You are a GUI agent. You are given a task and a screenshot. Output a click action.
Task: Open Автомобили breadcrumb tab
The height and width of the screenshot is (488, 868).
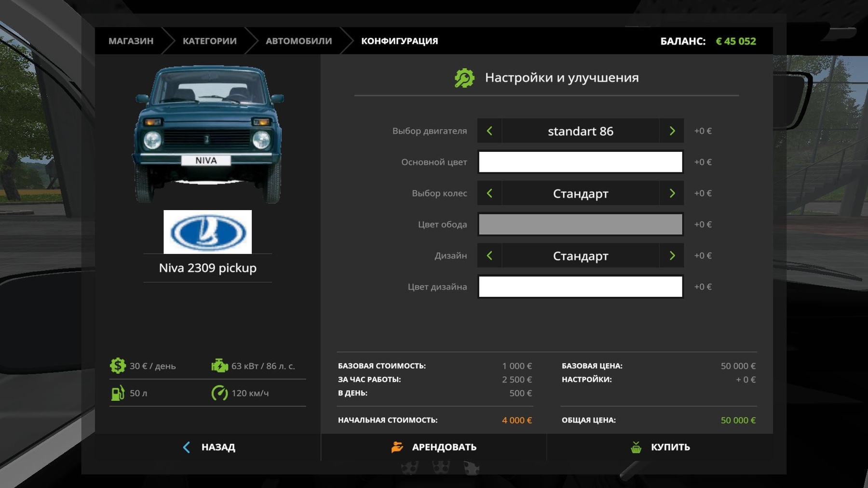[298, 41]
